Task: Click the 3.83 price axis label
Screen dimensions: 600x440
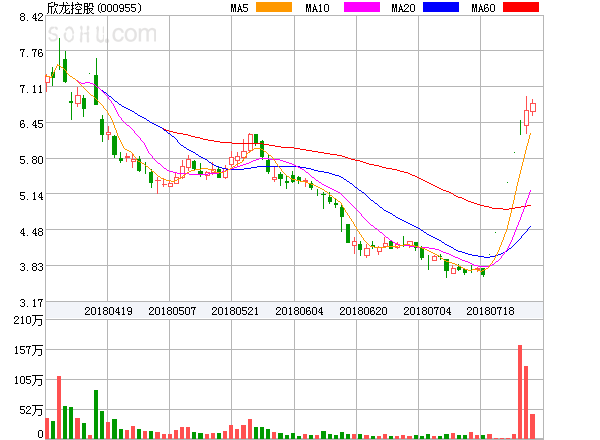Action: coord(31,267)
